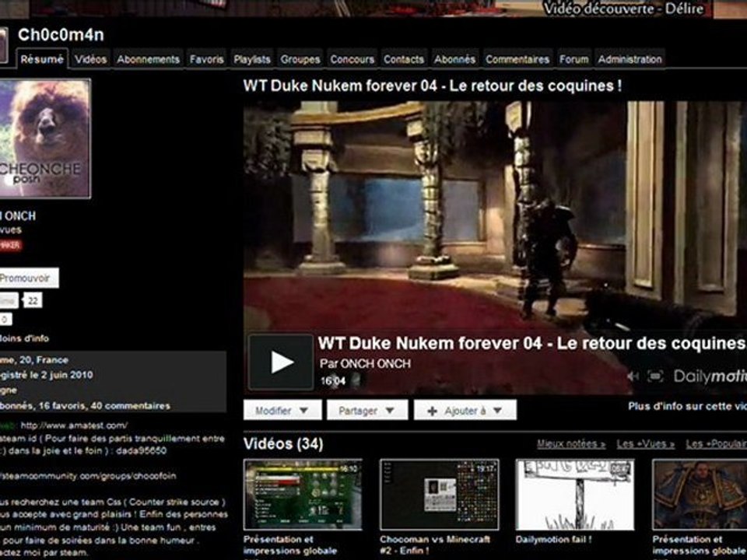This screenshot has width=747, height=560.
Task: Open the Dailymotion fail ! thumbnail
Action: click(575, 495)
